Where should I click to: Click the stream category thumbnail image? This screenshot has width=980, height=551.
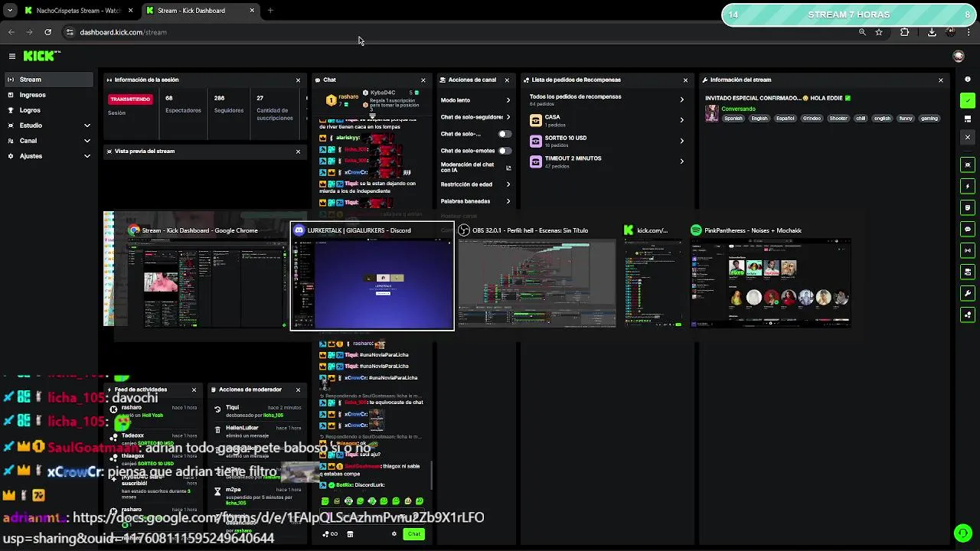pyautogui.click(x=712, y=113)
